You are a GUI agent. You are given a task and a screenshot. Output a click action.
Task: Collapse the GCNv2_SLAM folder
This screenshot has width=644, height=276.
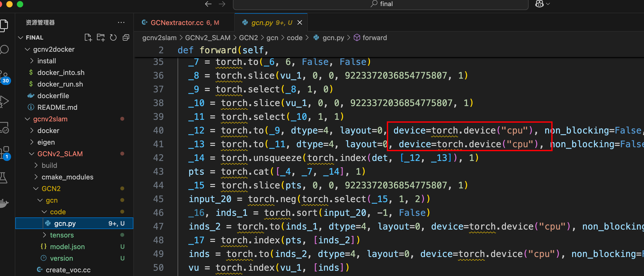point(60,154)
